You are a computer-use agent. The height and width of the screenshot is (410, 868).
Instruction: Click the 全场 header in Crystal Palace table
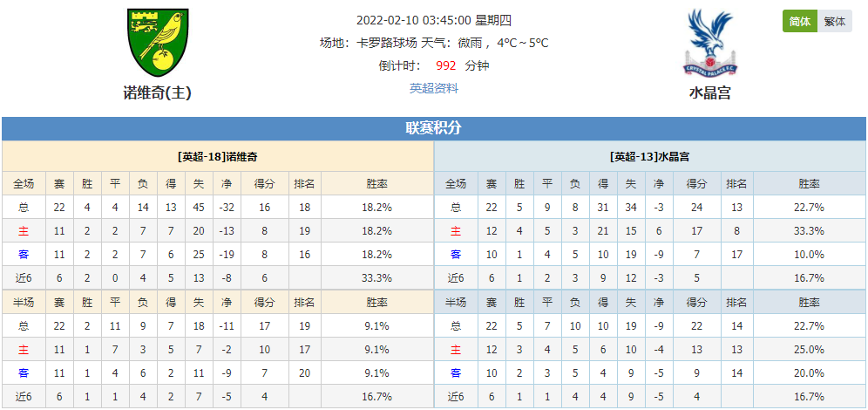[456, 184]
